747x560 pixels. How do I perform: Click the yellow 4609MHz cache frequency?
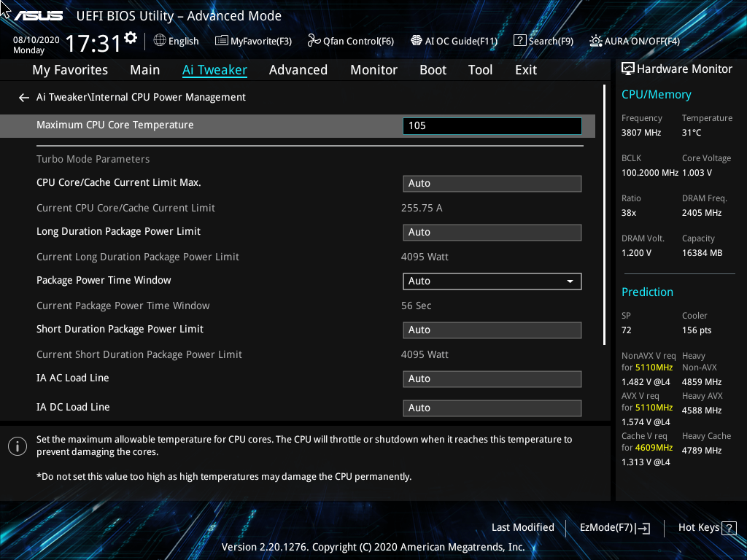click(654, 448)
